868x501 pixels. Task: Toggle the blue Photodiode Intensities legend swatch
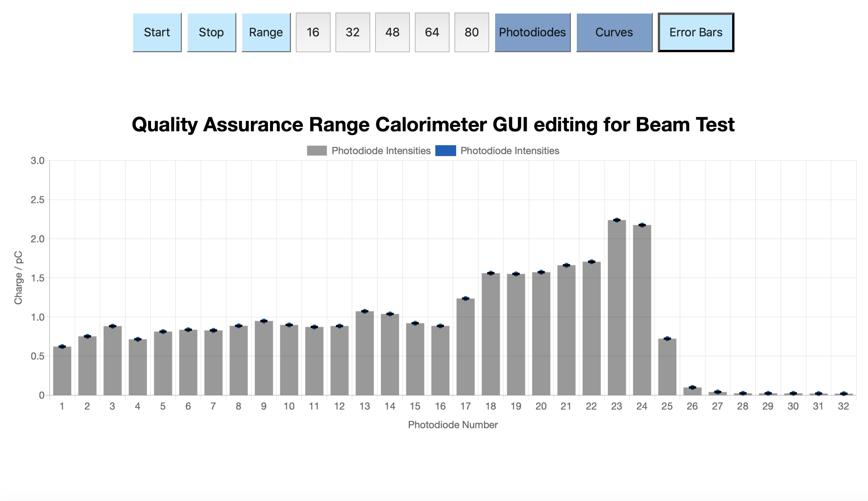(x=445, y=151)
